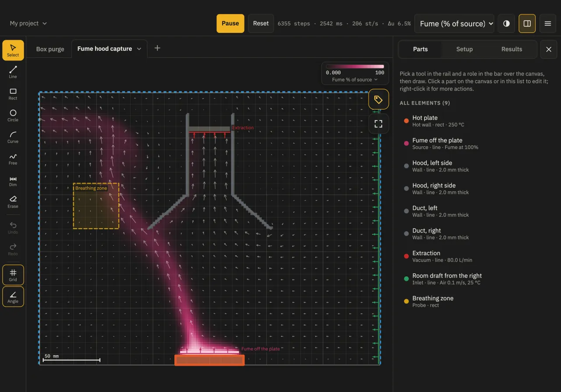This screenshot has width=561, height=392.
Task: Pause the simulation
Action: (230, 24)
